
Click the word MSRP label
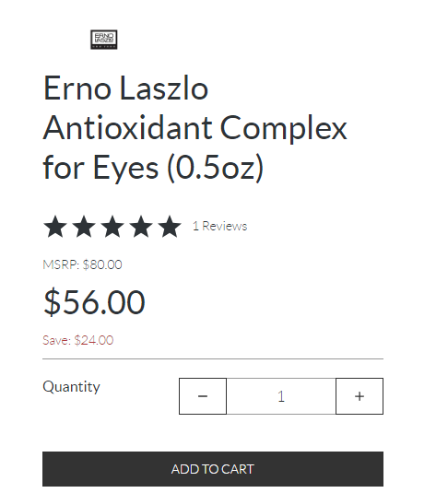pyautogui.click(x=61, y=264)
